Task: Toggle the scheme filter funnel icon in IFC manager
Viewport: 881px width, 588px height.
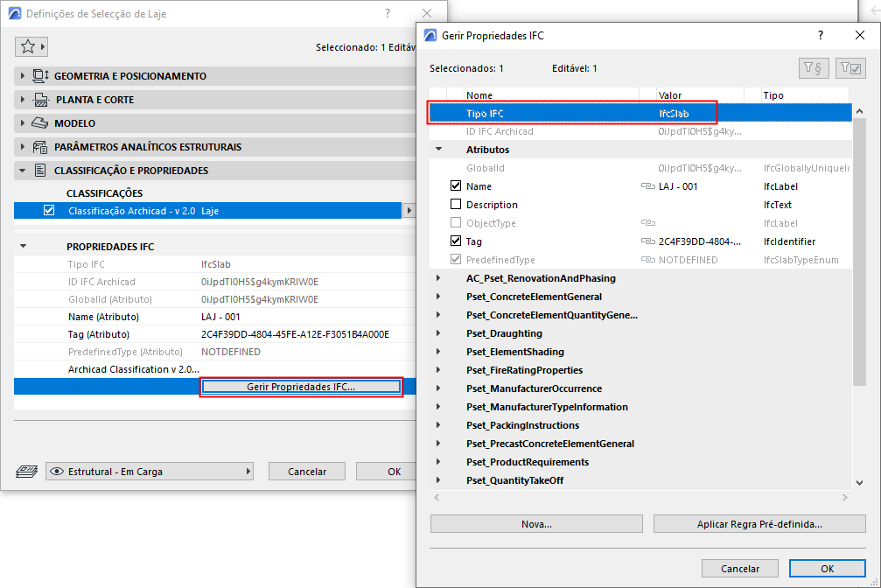Action: 813,68
